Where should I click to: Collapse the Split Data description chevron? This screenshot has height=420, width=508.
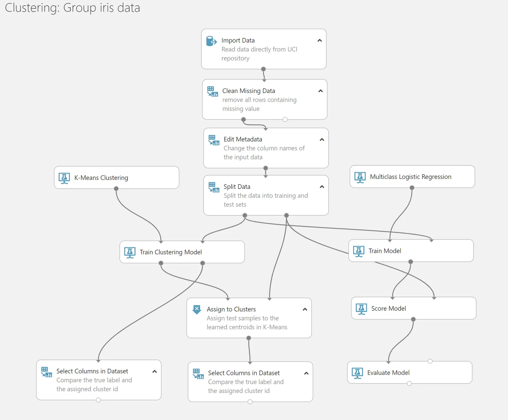pyautogui.click(x=322, y=187)
